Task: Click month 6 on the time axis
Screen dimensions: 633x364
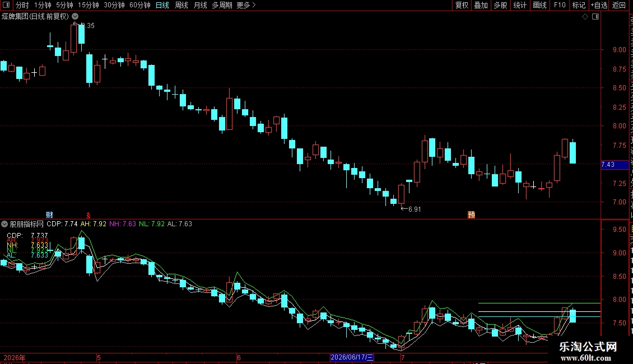Action: [239, 357]
